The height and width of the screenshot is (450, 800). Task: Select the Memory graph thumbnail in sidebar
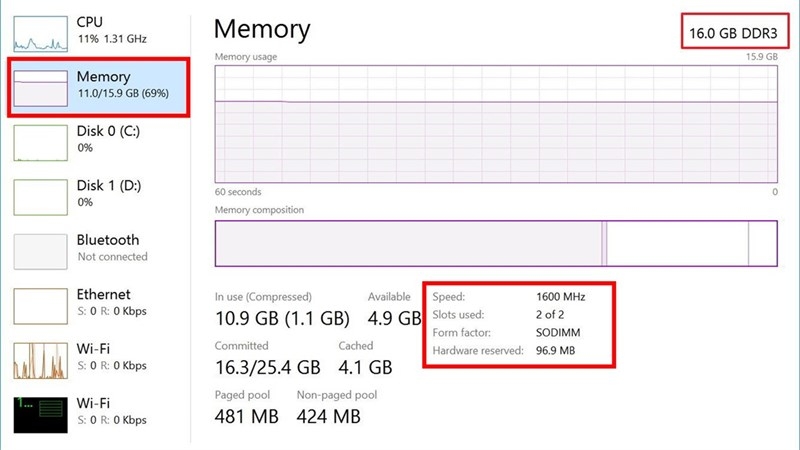39,87
